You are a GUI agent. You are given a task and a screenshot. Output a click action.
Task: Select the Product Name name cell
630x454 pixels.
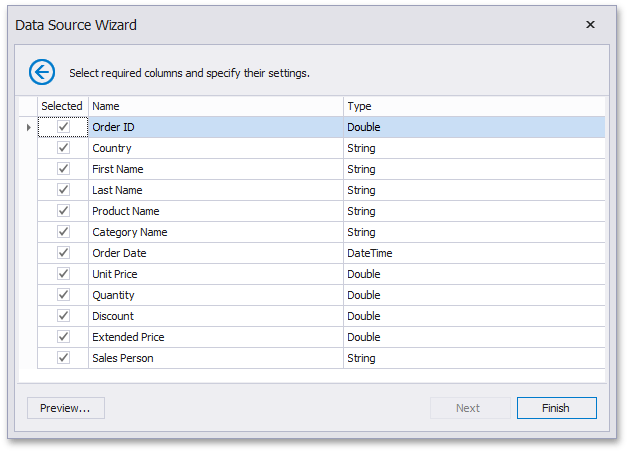(x=215, y=211)
